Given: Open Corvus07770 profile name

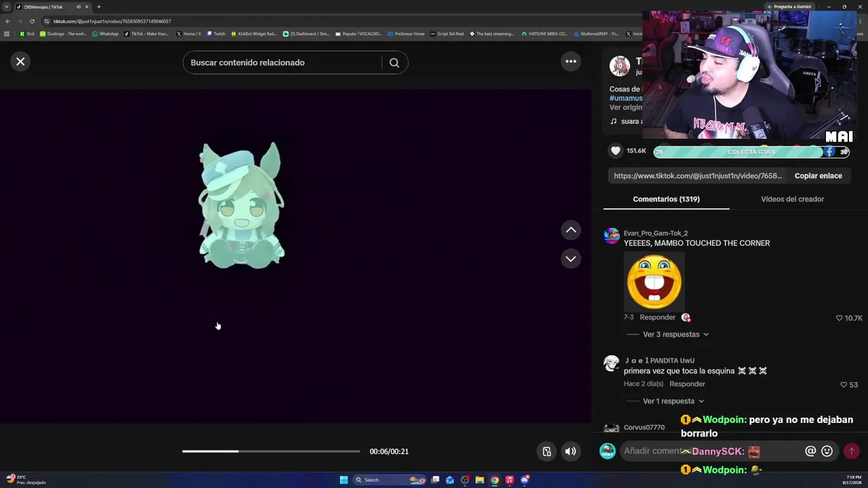Looking at the screenshot, I should (644, 428).
